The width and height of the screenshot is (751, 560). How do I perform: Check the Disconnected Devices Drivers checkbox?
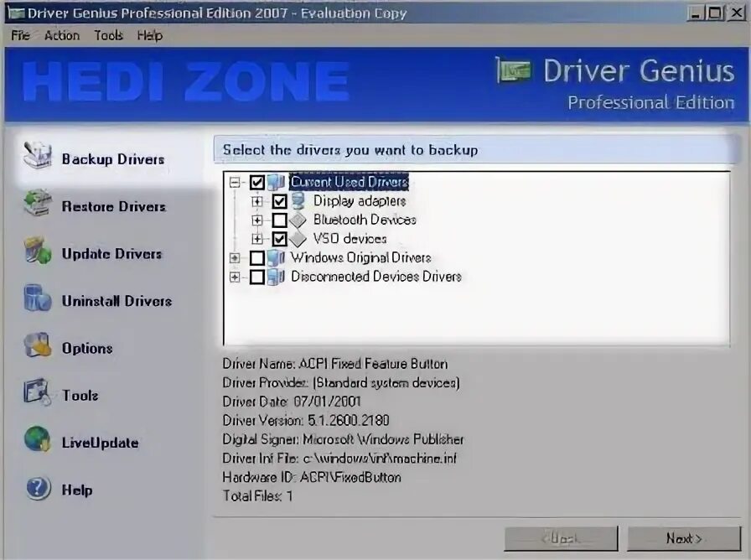(256, 277)
